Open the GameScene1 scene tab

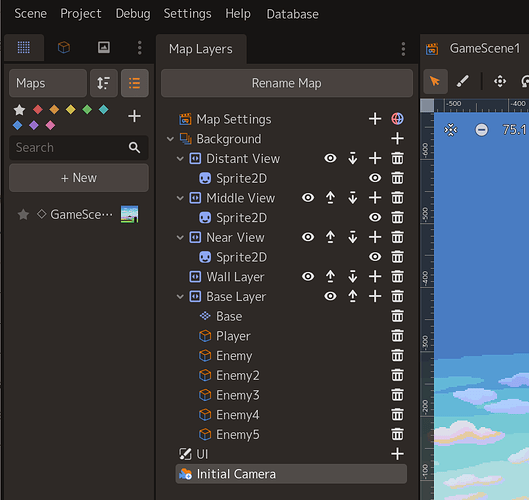[x=485, y=49]
